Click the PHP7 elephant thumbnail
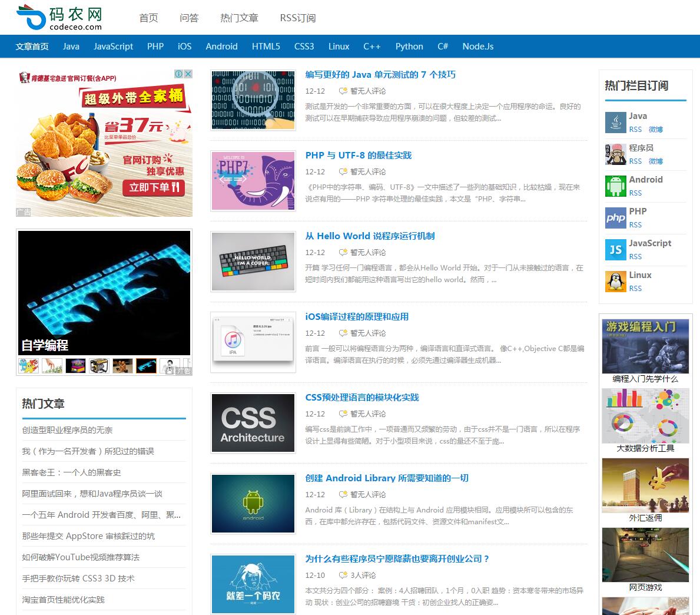The height and width of the screenshot is (615, 700). [253, 181]
